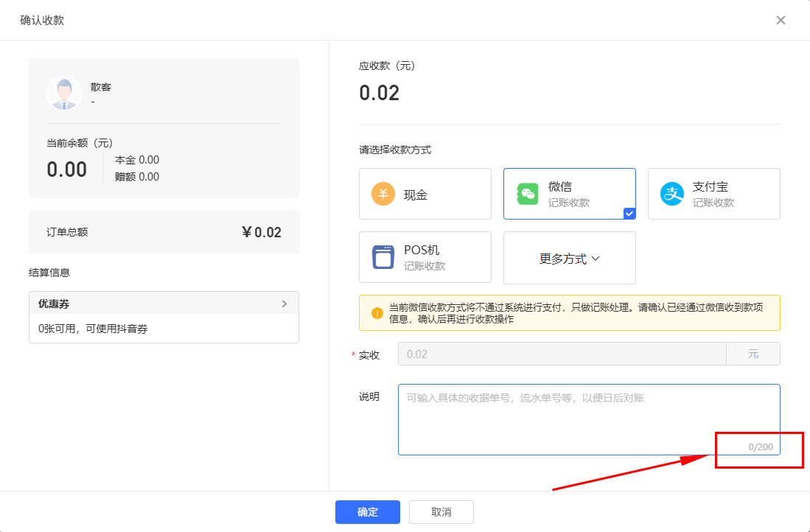Select POS机 记账收款 payment option

pos(425,258)
